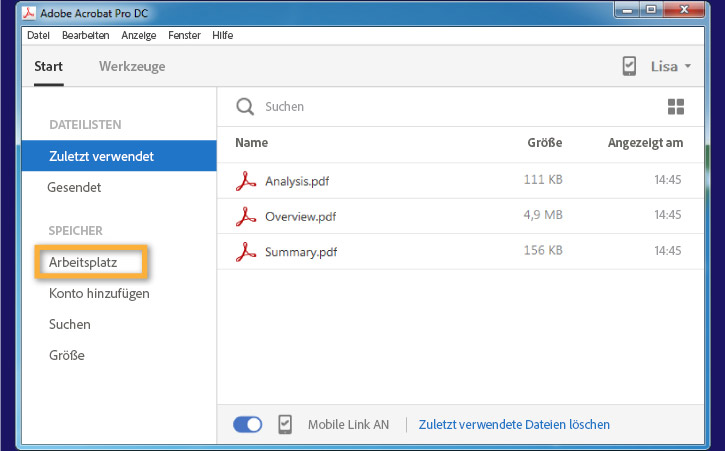725x451 pixels.
Task: Click the 14:45 time of Summary.pdf
Action: pyautogui.click(x=668, y=250)
